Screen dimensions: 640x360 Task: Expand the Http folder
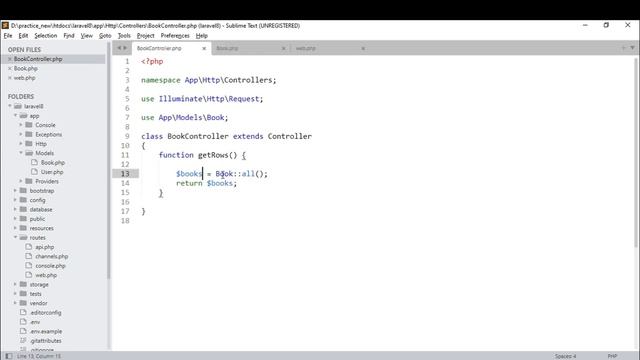[21, 144]
